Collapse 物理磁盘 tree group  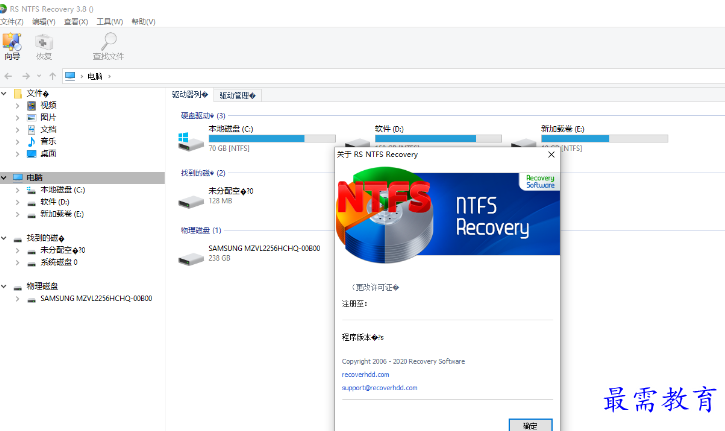tap(4, 287)
